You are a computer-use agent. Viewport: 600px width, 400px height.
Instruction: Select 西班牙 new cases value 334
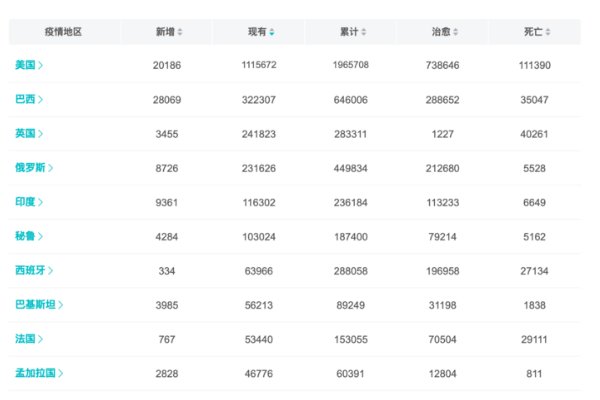[167, 271]
